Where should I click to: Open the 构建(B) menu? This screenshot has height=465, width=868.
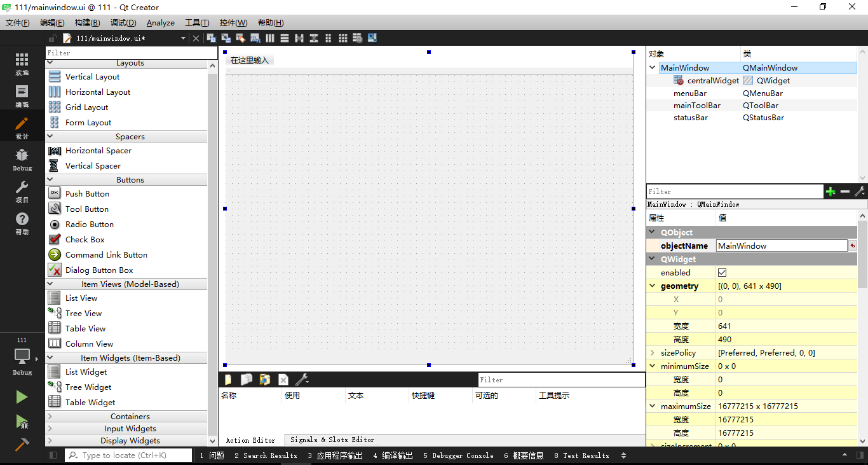(x=87, y=22)
